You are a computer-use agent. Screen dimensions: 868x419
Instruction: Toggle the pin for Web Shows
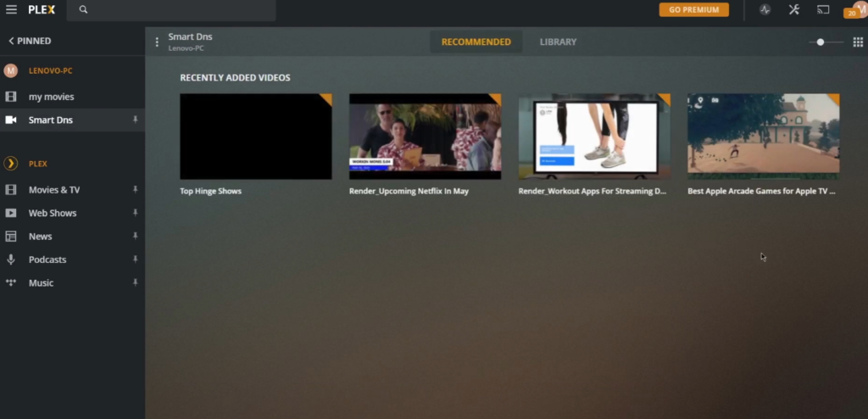(x=135, y=213)
